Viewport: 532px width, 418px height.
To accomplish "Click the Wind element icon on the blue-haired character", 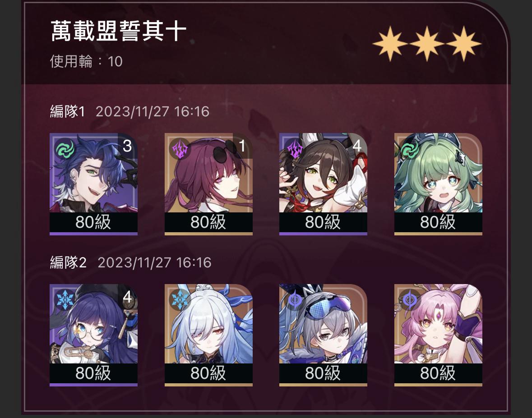I will [65, 149].
